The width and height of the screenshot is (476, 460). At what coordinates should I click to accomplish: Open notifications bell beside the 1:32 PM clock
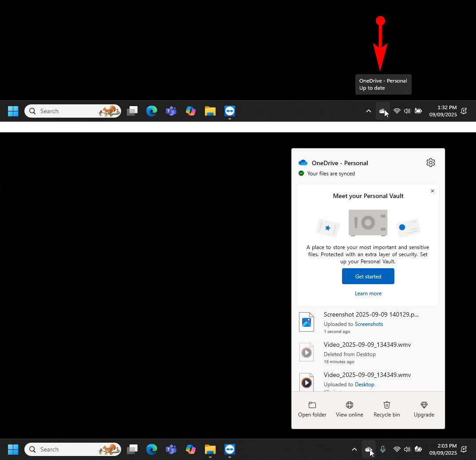(x=464, y=111)
